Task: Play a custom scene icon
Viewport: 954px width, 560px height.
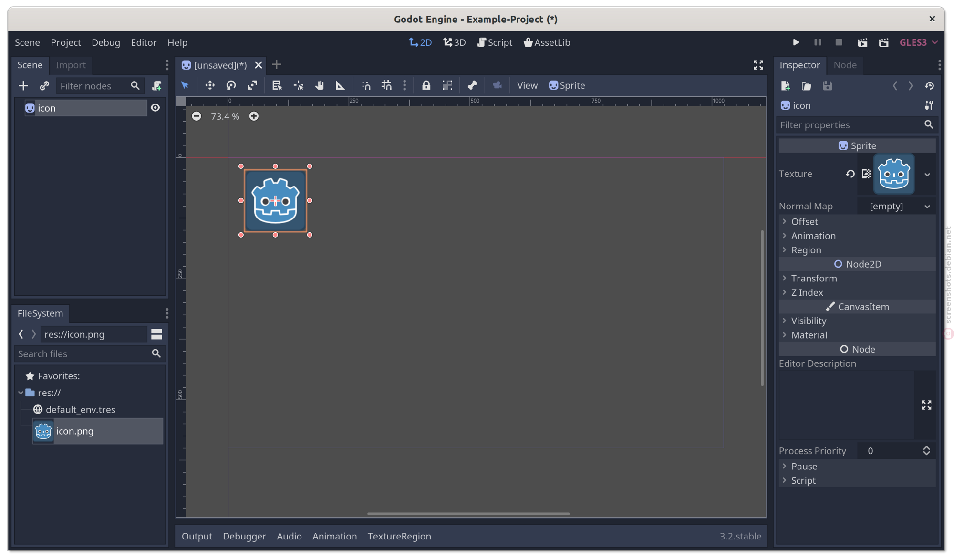Action: tap(884, 42)
